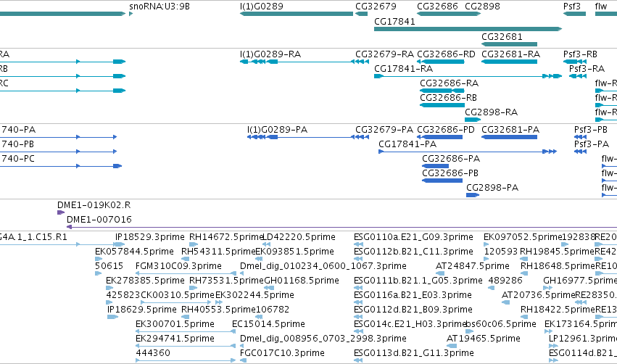
Task: Click the CG32686-PB protein label
Action: coord(450,173)
